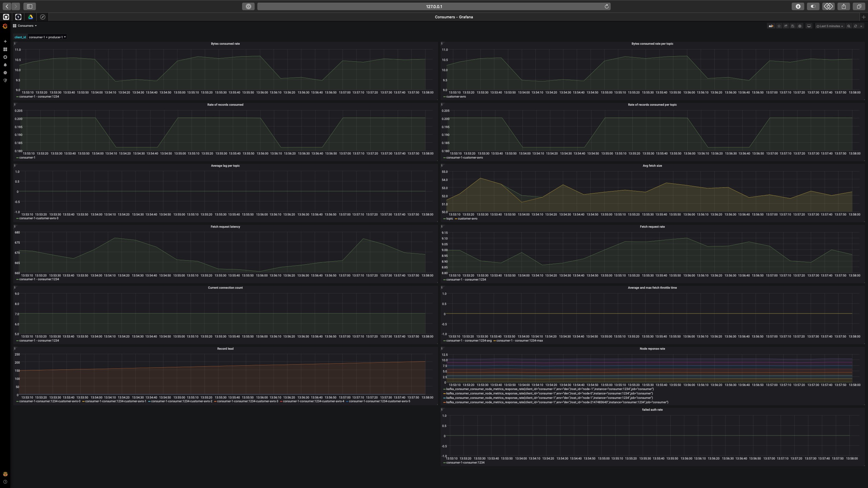Open dashboard settings gear in top toolbar
This screenshot has height=488, width=868.
pyautogui.click(x=800, y=26)
